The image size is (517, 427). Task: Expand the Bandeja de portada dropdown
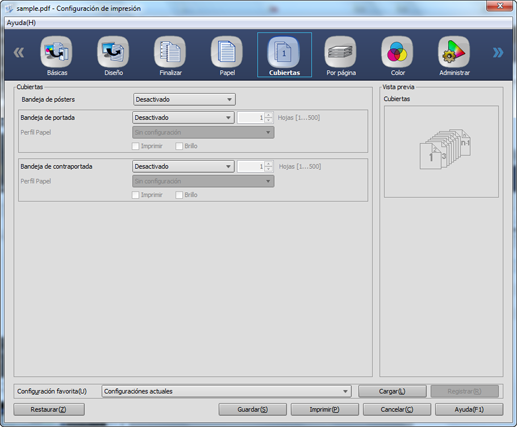point(183,117)
